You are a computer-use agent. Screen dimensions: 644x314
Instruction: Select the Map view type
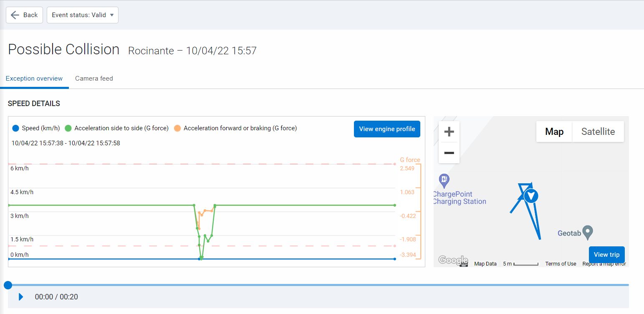pyautogui.click(x=554, y=132)
